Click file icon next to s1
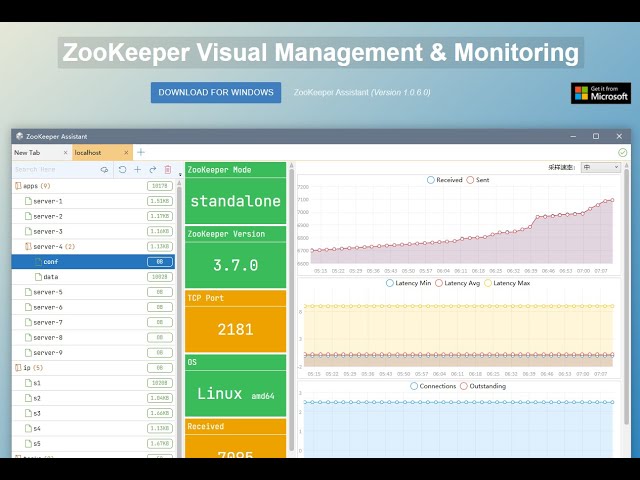Viewport: 640px width, 480px height. coord(28,383)
